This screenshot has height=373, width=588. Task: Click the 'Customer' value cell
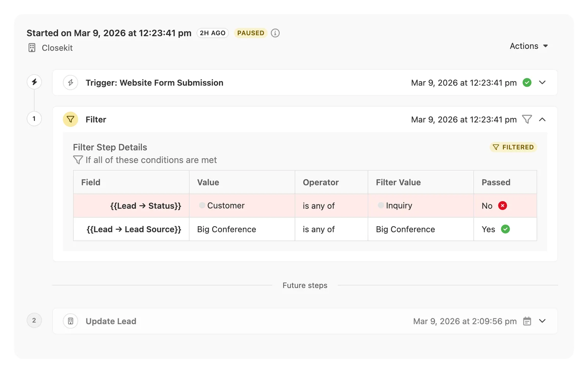click(242, 206)
